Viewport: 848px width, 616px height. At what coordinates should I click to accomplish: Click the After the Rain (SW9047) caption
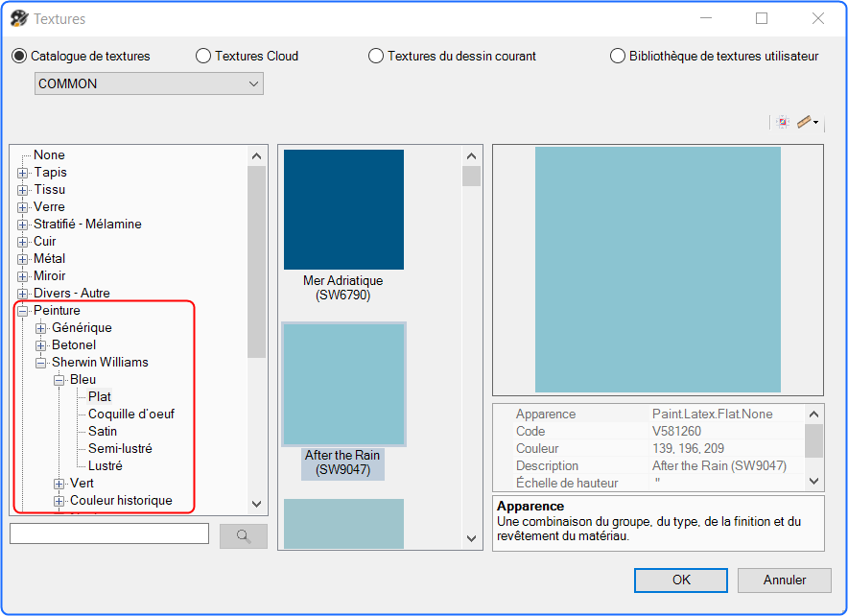point(342,462)
